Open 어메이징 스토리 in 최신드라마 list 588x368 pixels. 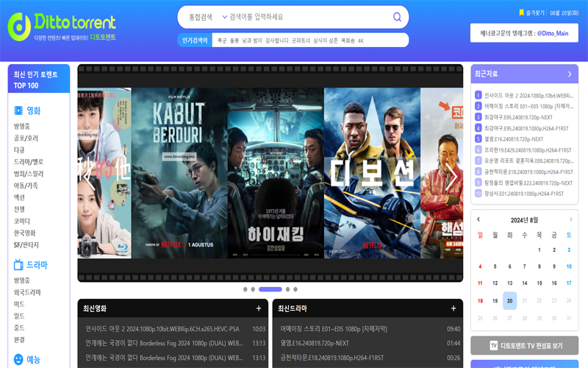[334, 329]
